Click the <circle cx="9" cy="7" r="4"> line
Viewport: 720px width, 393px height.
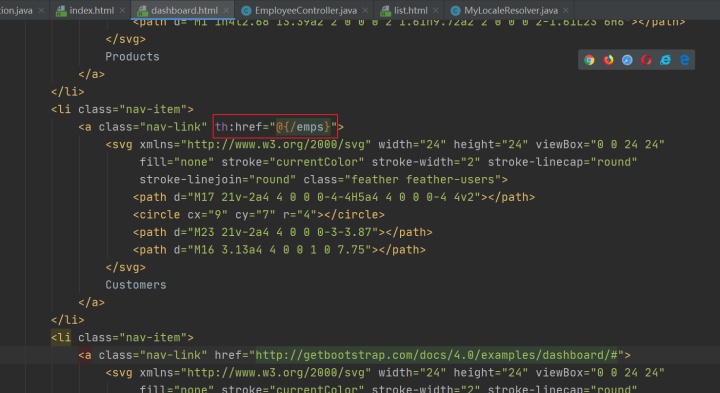[x=259, y=215]
